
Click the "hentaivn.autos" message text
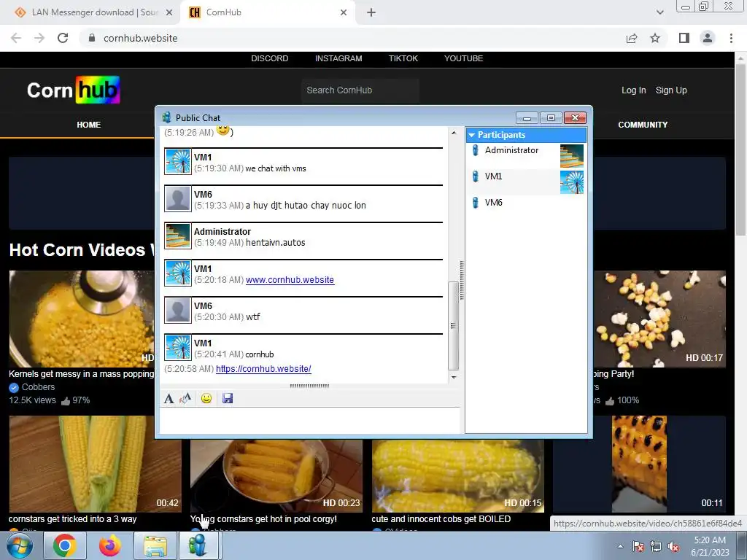(x=275, y=243)
